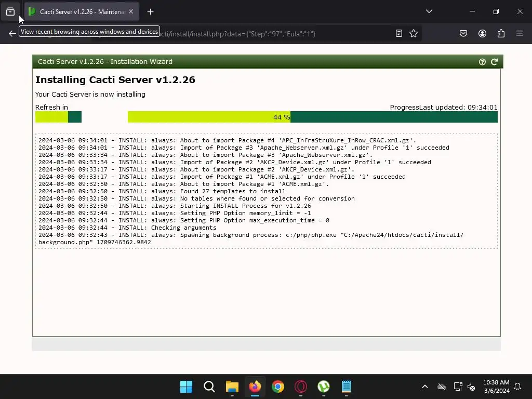Open Notepad from taskbar
This screenshot has width=532, height=399.
tap(347, 387)
